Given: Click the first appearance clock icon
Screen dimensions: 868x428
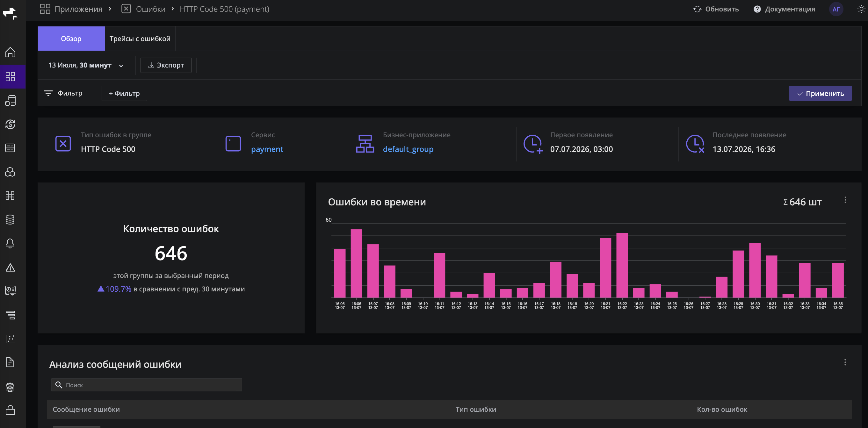Looking at the screenshot, I should pyautogui.click(x=533, y=144).
